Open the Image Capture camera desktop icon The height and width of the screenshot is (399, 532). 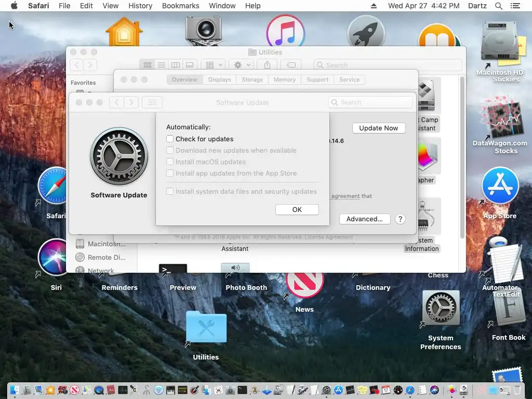click(x=204, y=31)
